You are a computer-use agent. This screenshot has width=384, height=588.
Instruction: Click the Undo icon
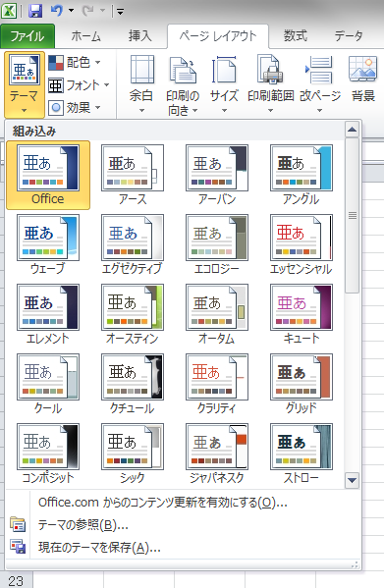pyautogui.click(x=57, y=11)
